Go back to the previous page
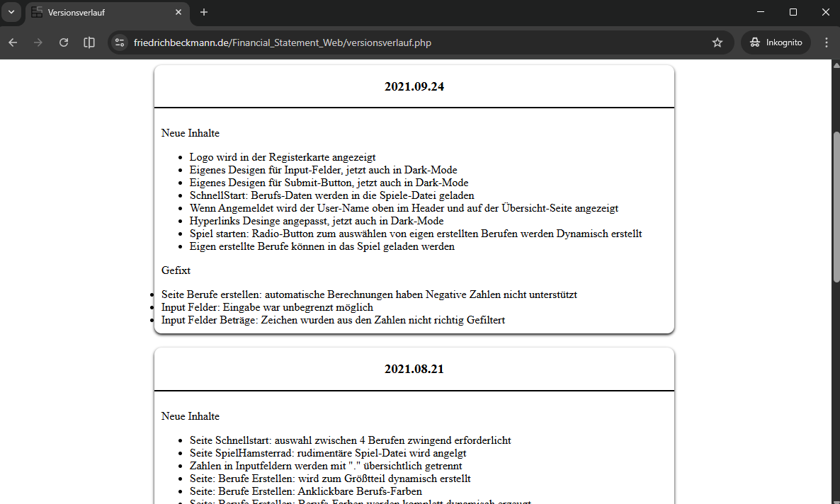Image resolution: width=840 pixels, height=504 pixels. (13, 42)
